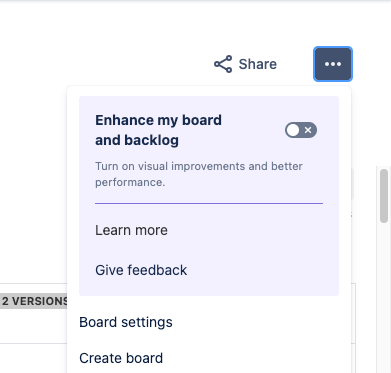Click the white knob of the enhance toggle
This screenshot has width=391, height=373.
coord(293,130)
